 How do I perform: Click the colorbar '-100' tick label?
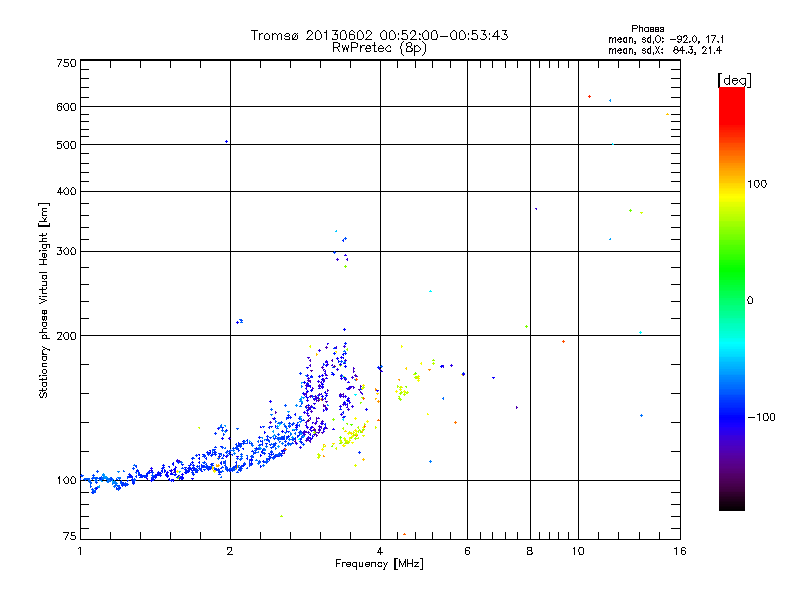click(761, 417)
